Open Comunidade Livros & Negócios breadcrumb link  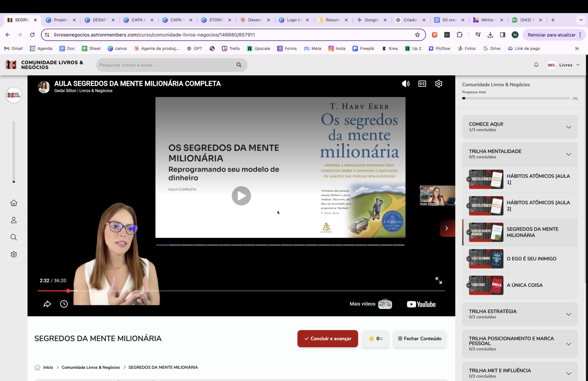pos(91,367)
